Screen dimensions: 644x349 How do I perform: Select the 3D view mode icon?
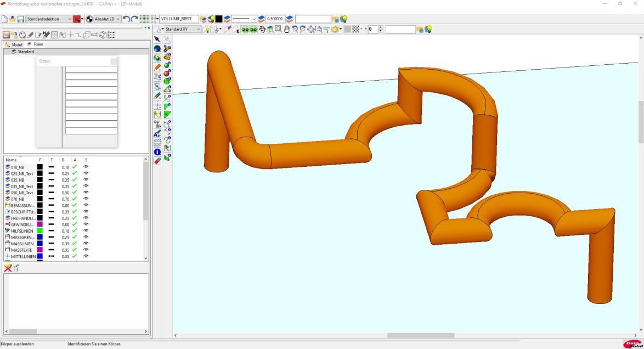[x=253, y=29]
